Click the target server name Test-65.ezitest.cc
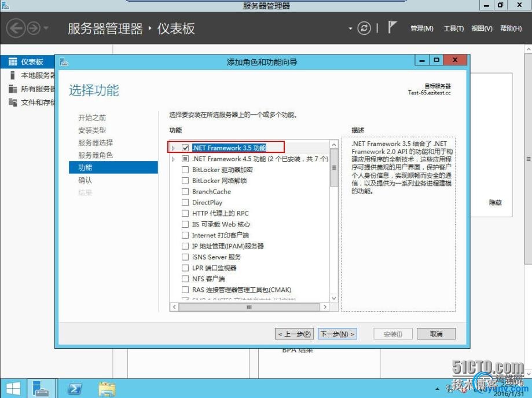This screenshot has height=398, width=532. click(429, 93)
